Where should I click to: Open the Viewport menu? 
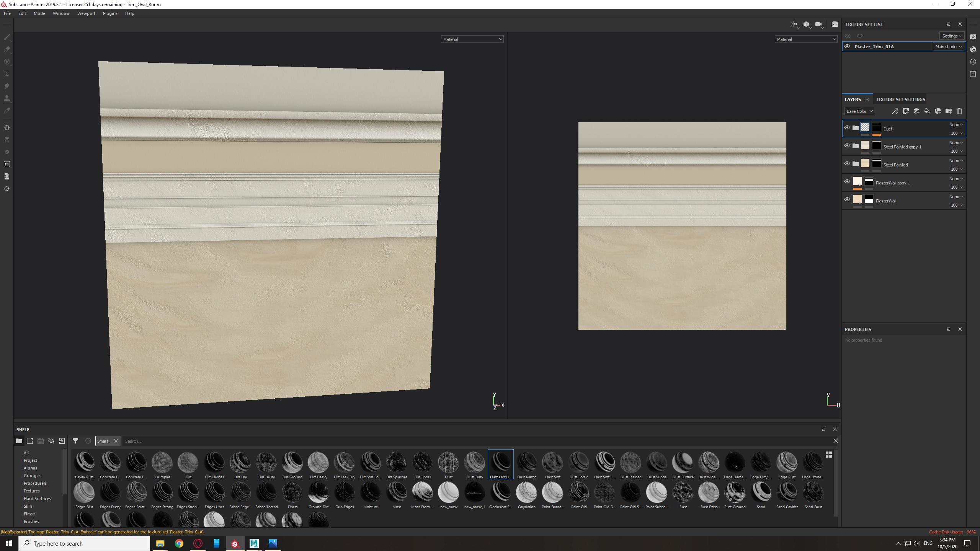[x=86, y=13]
